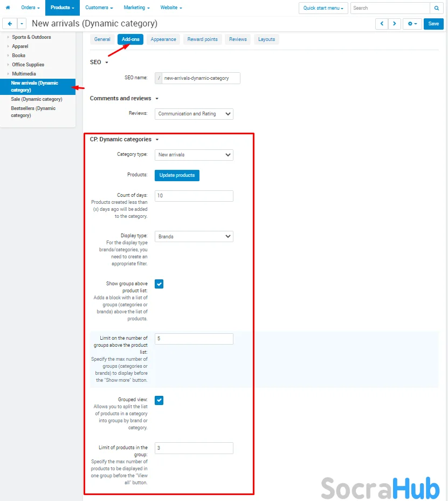Select New arrivals (Dynamic category) in sidebar

click(38, 87)
